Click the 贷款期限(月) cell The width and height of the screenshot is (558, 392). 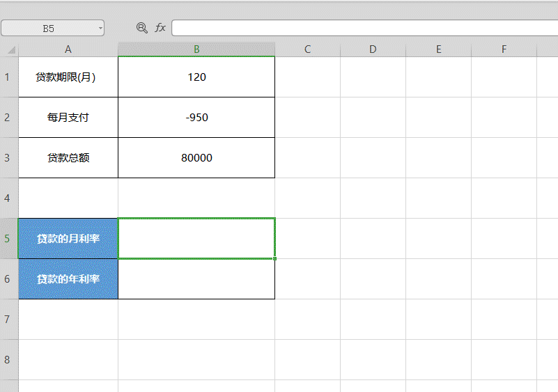pos(68,77)
